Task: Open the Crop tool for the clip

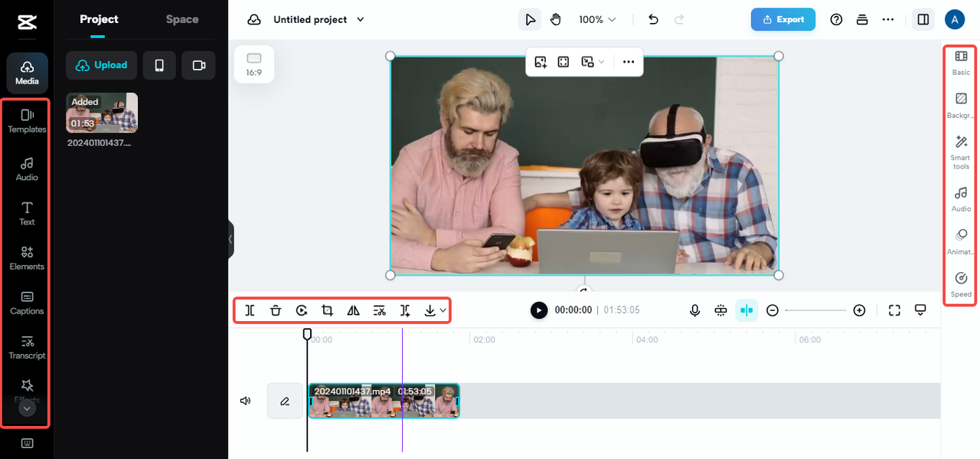Action: pyautogui.click(x=328, y=310)
